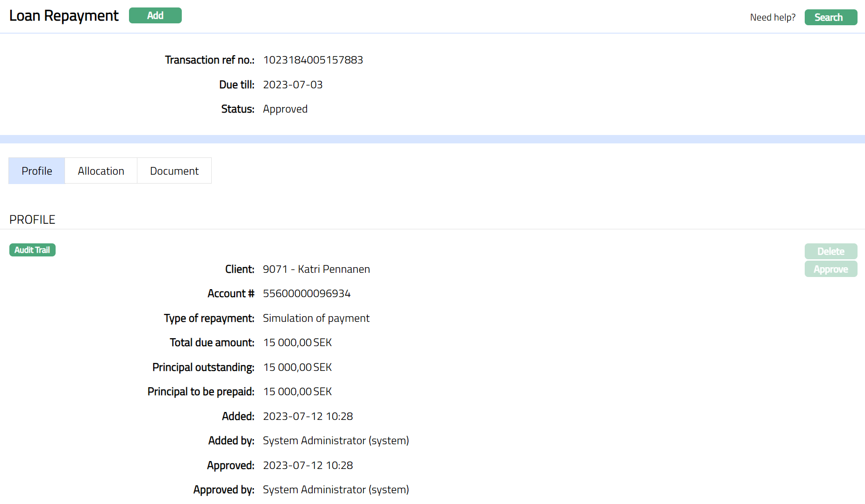Open the Need help? link

tap(772, 17)
